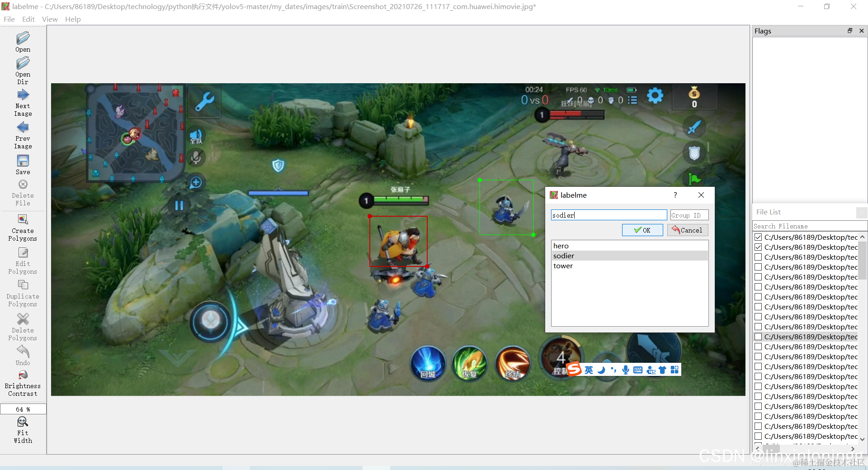
Task: Open the File menu
Action: point(9,19)
